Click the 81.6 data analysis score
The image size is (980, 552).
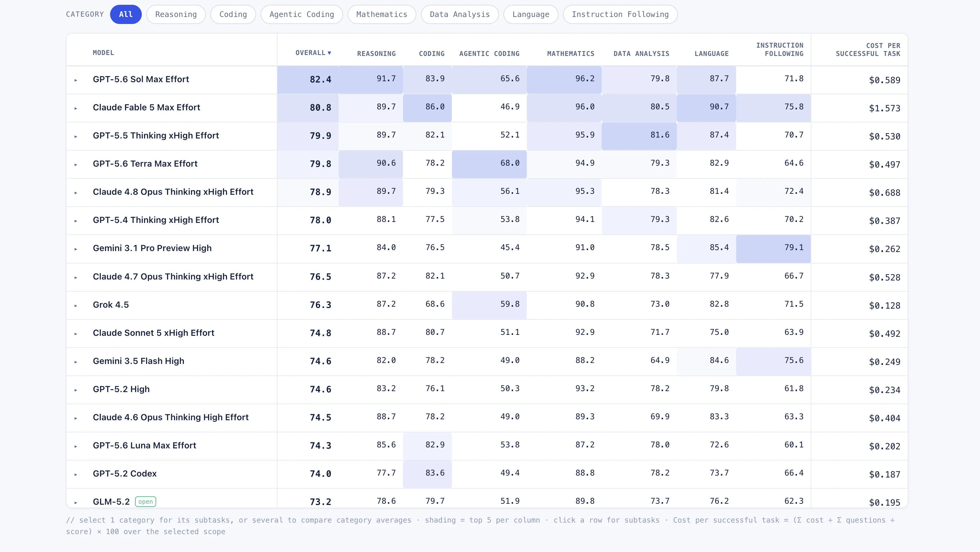(660, 135)
